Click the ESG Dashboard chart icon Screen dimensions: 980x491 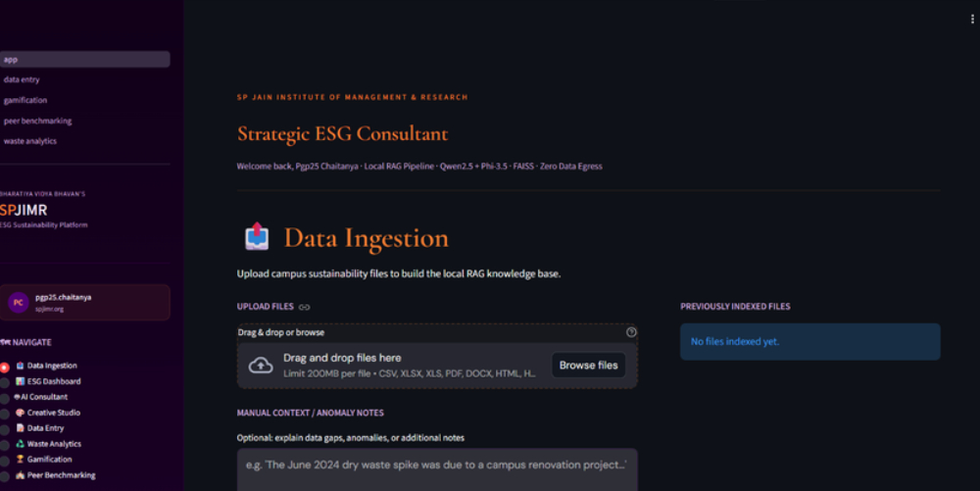(20, 381)
